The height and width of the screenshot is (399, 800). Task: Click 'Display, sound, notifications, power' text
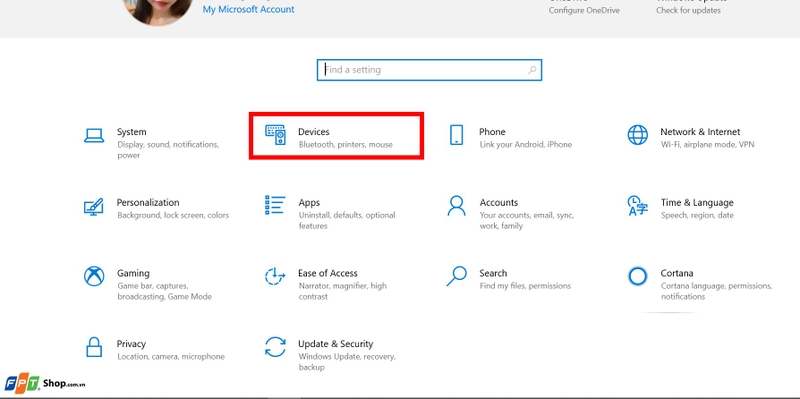coord(168,150)
